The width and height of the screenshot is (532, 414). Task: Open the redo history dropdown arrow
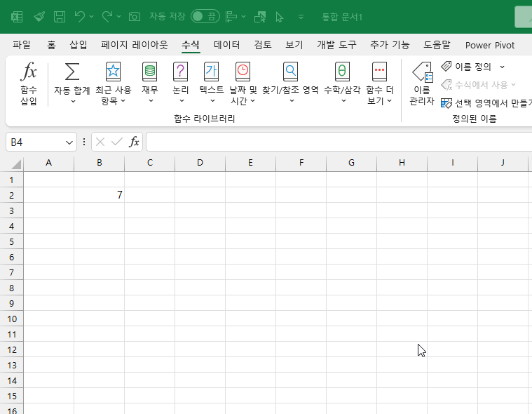118,16
